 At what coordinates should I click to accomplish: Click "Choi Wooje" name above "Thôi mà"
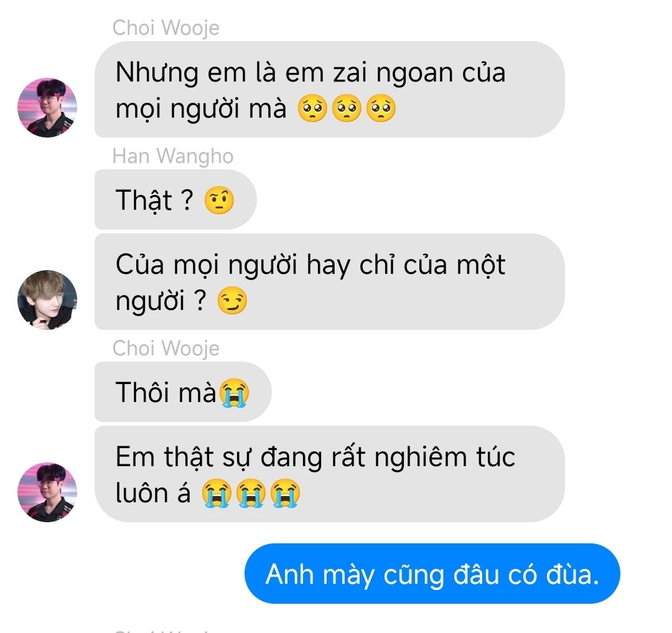[166, 349]
